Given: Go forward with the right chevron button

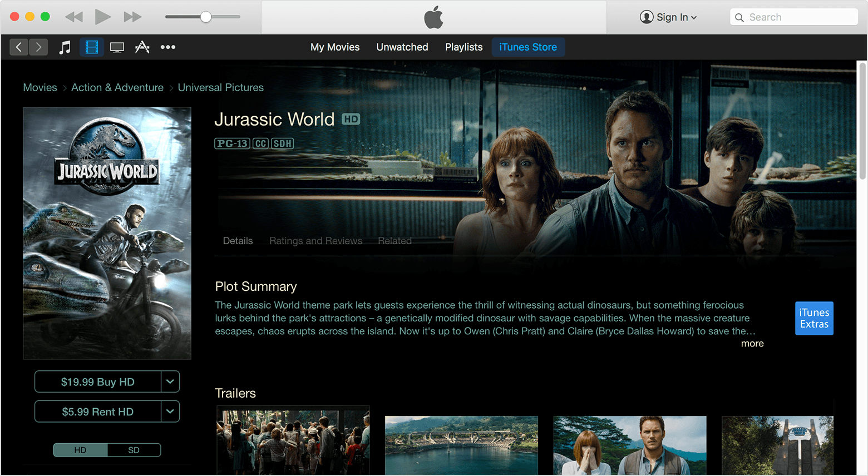Looking at the screenshot, I should pos(38,47).
